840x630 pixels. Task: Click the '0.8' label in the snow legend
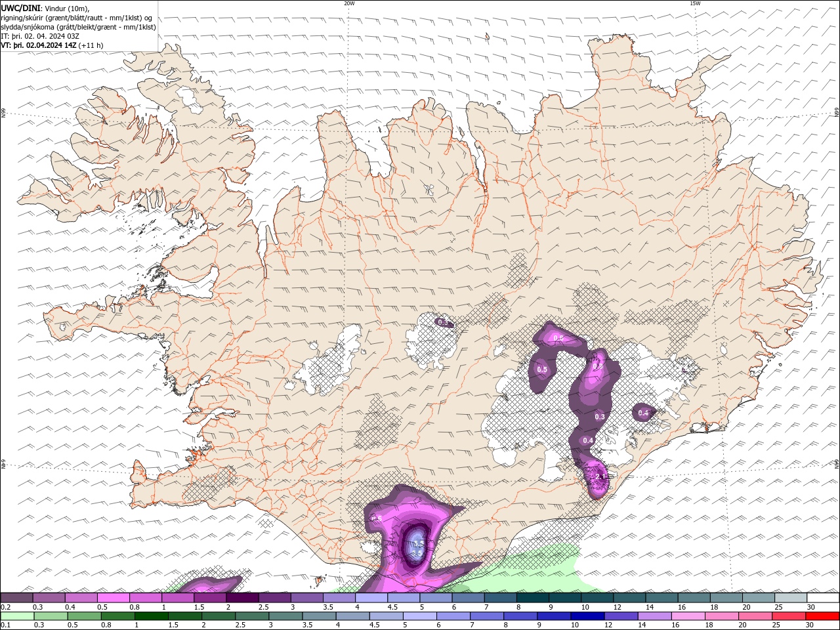click(135, 607)
